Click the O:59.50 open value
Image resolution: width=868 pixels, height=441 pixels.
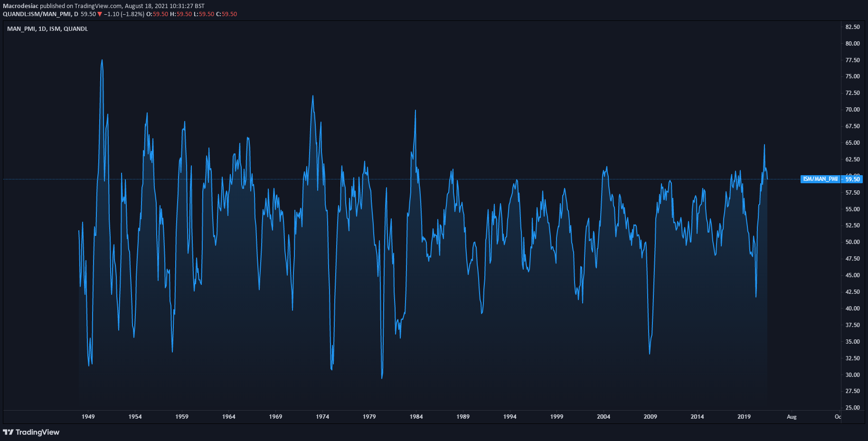click(157, 14)
